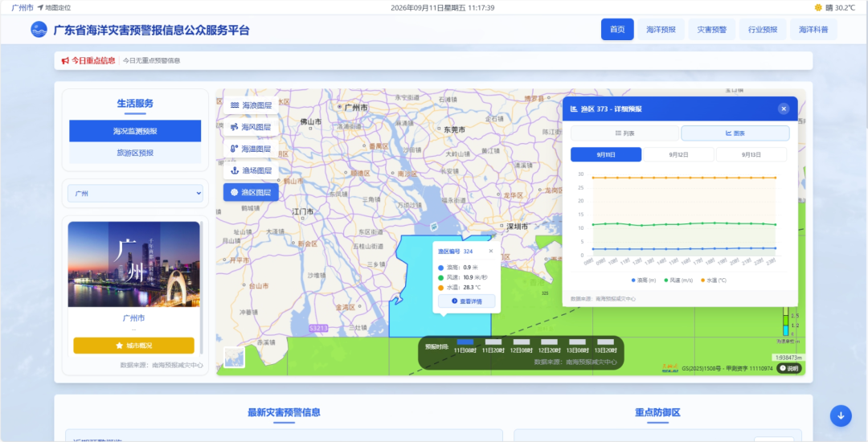Toggle the 海风图层 wind layer
Viewport: 868px width, 442px height.
[x=251, y=127]
